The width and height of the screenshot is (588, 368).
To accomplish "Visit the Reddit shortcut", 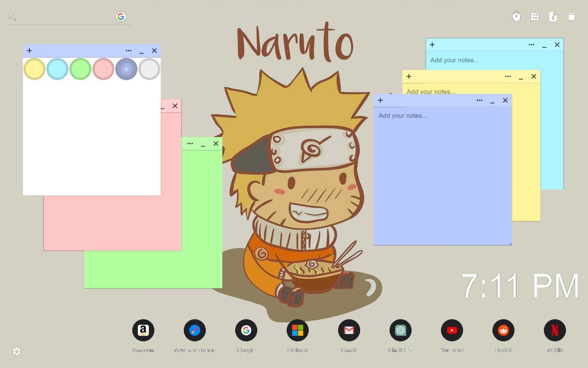I will click(503, 330).
